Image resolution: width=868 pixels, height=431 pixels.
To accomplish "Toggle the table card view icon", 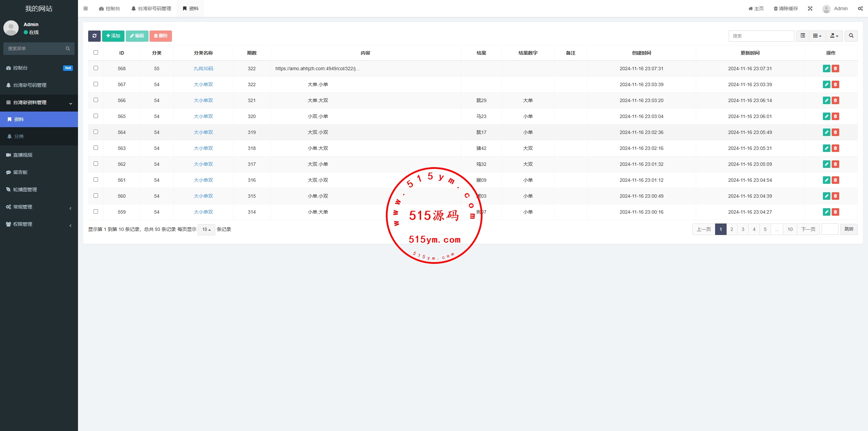I will pos(803,36).
